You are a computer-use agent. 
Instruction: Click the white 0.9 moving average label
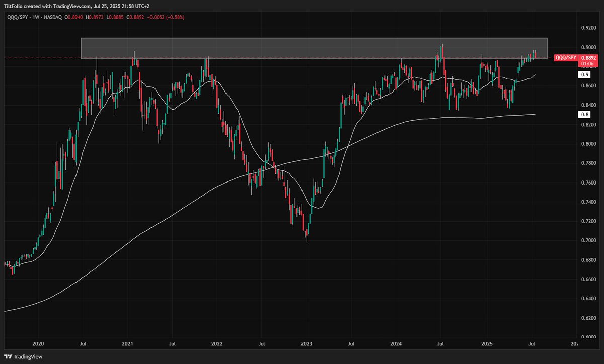[584, 74]
